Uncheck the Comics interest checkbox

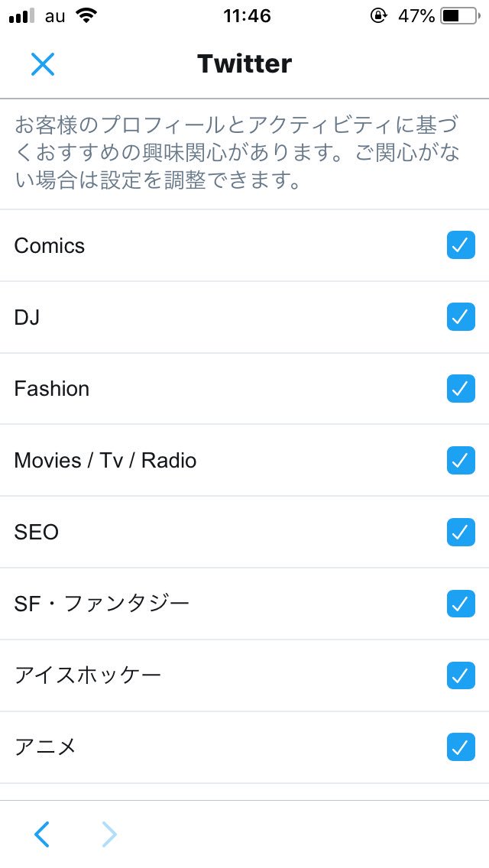pyautogui.click(x=461, y=245)
